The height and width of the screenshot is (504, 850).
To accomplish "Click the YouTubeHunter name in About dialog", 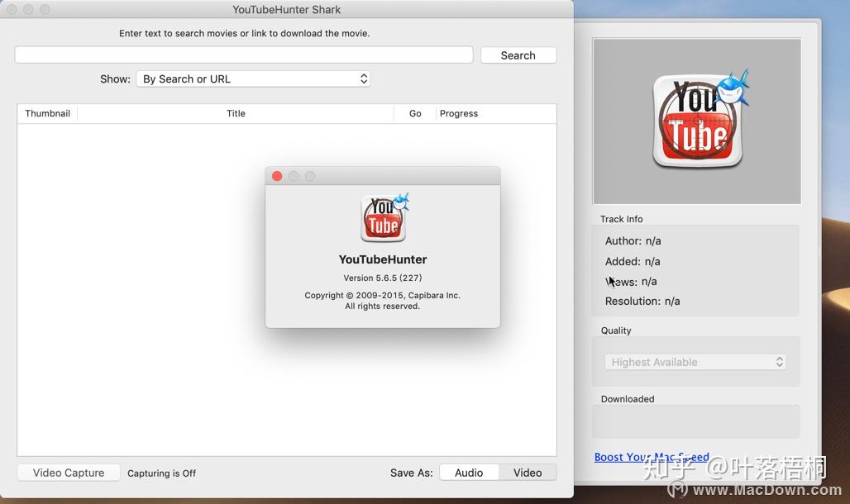I will point(383,259).
